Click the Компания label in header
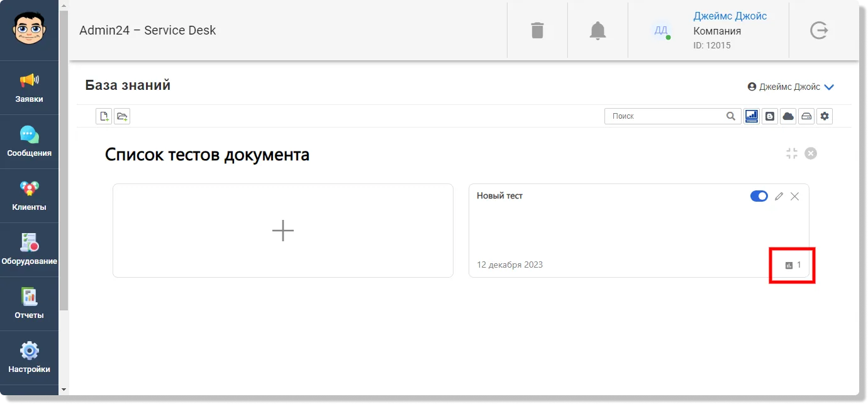The width and height of the screenshot is (868, 404). 717,31
